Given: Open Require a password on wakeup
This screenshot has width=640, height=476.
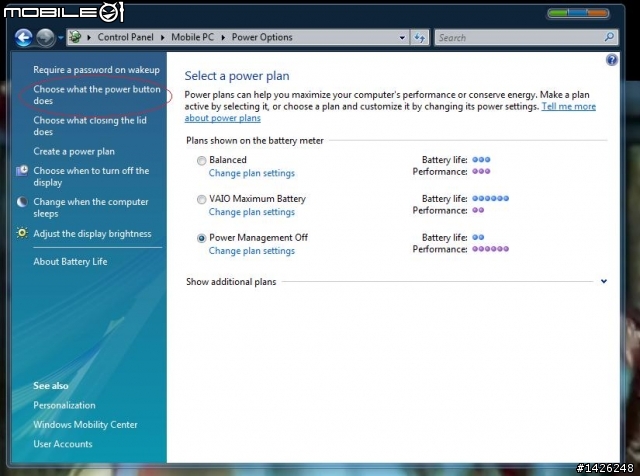Looking at the screenshot, I should point(96,70).
